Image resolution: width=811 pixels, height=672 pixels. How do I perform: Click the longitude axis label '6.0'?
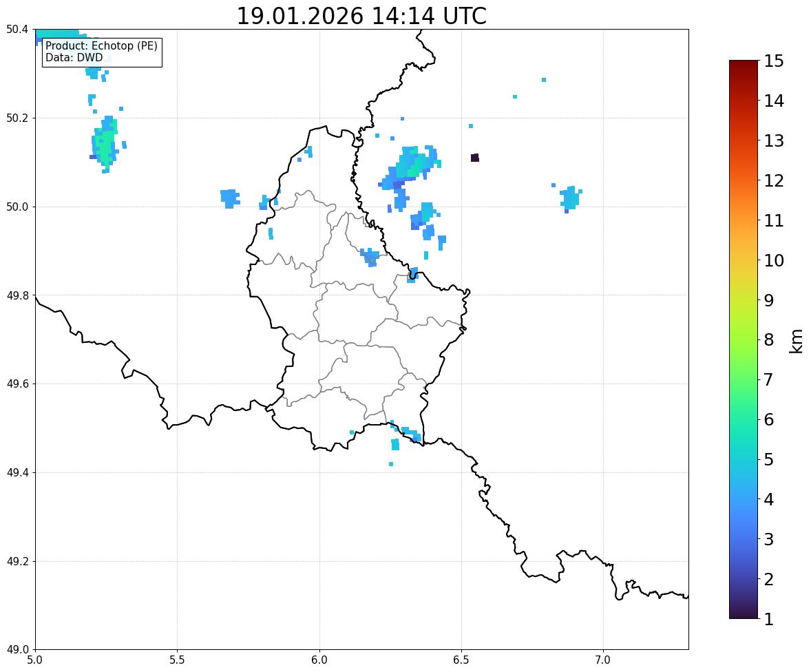(319, 660)
